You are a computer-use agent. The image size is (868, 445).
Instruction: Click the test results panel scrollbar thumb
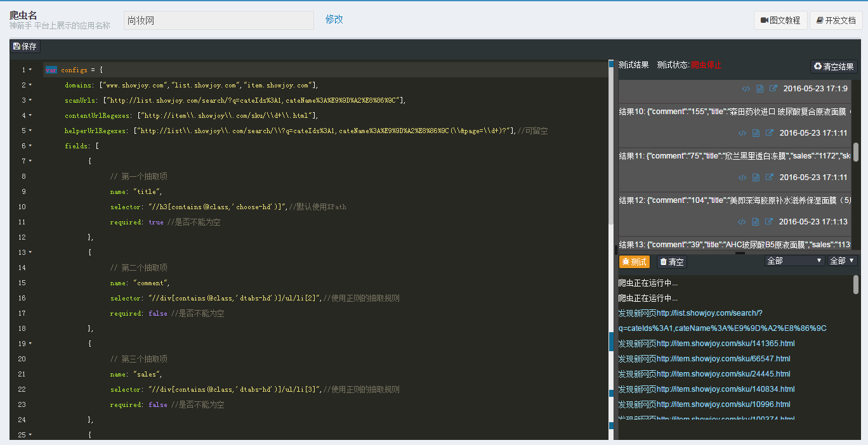855,152
